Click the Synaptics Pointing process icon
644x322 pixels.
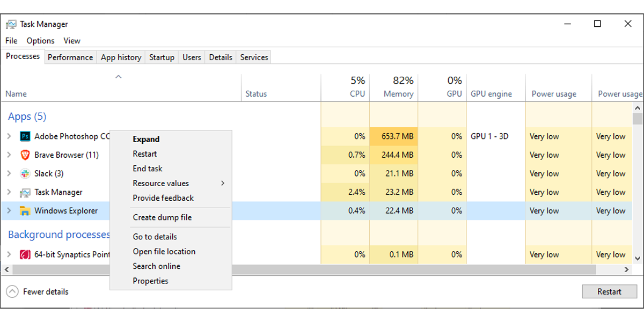[25, 254]
